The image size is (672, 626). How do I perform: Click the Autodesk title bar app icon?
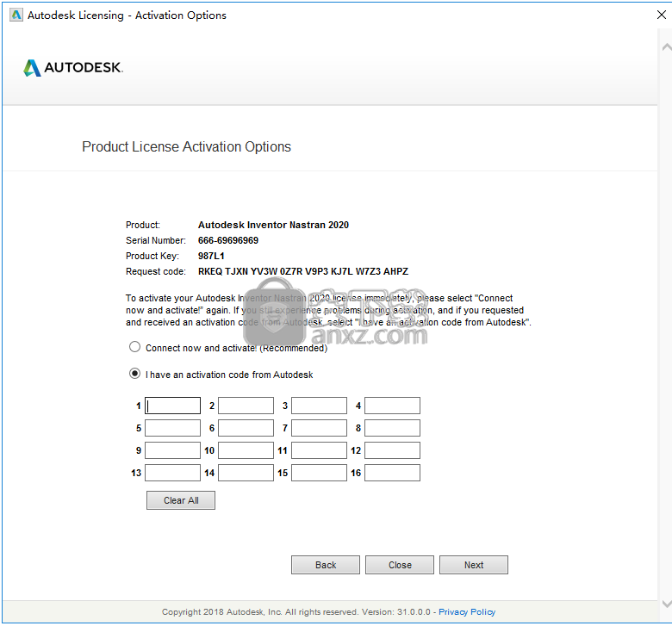point(16,15)
